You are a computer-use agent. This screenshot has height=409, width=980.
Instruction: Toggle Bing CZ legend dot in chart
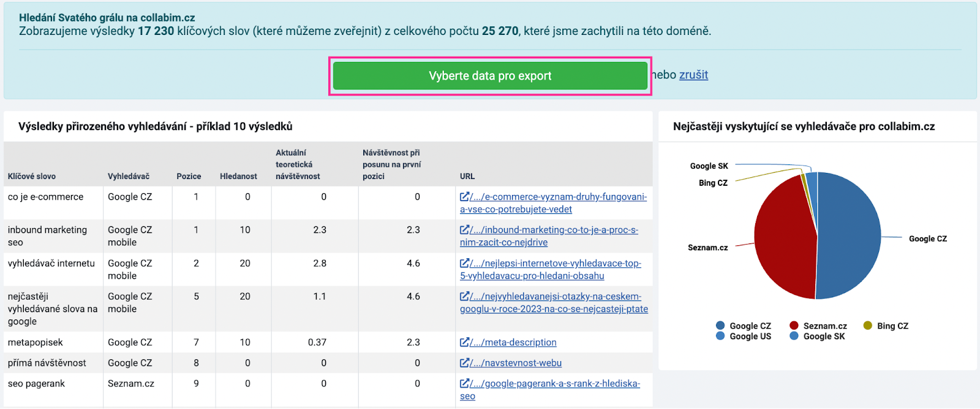[867, 326]
